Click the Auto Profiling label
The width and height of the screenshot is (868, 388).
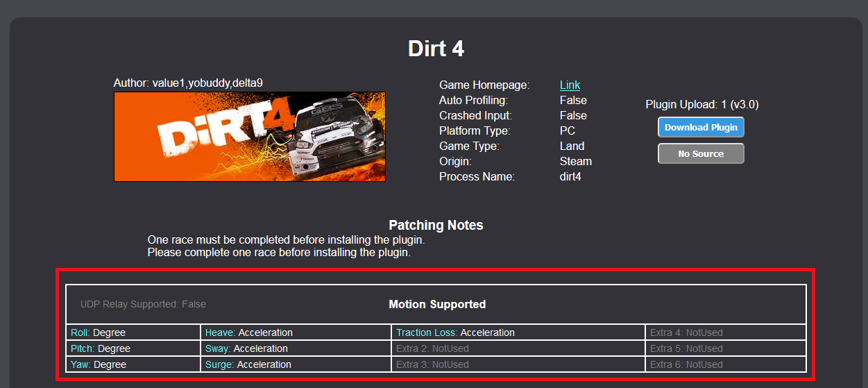474,100
